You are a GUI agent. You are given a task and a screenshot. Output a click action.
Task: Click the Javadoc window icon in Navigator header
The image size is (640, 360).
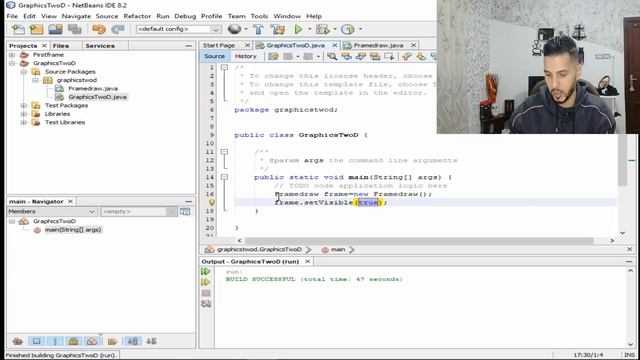[x=185, y=211]
